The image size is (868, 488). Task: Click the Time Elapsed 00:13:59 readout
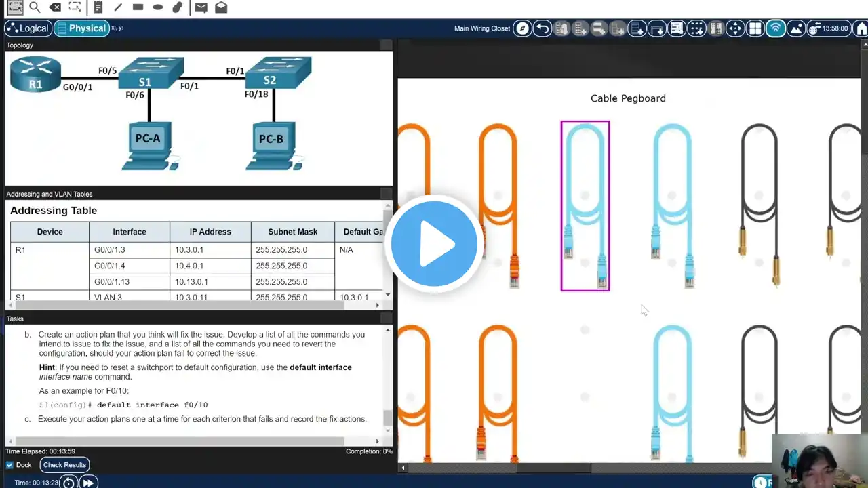[x=41, y=451]
